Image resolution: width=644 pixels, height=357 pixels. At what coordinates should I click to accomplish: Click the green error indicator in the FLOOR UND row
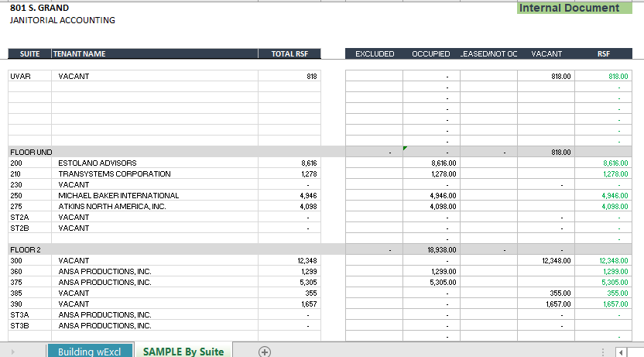(405, 148)
